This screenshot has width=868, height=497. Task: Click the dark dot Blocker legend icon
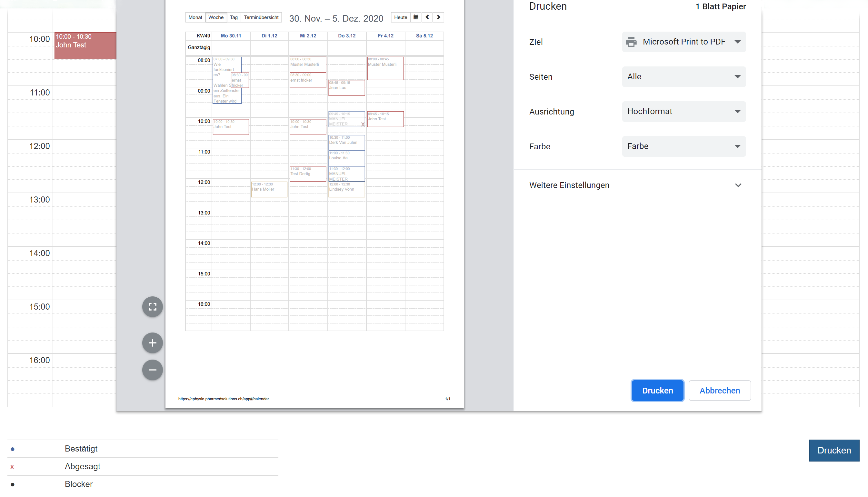pyautogui.click(x=13, y=485)
